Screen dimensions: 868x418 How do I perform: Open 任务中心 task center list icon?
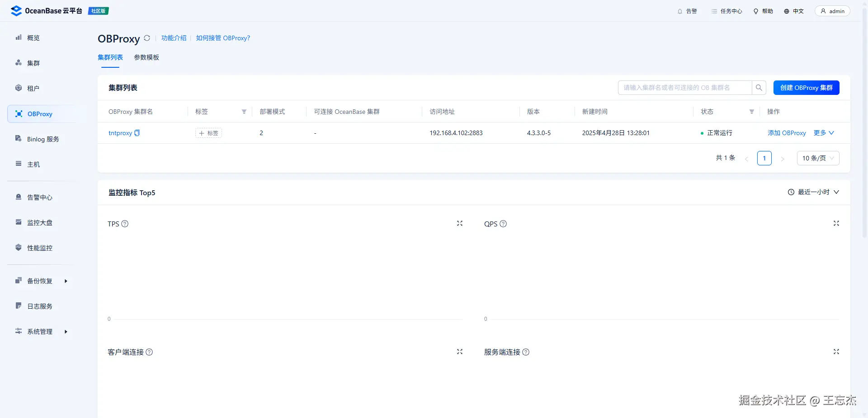click(x=714, y=11)
